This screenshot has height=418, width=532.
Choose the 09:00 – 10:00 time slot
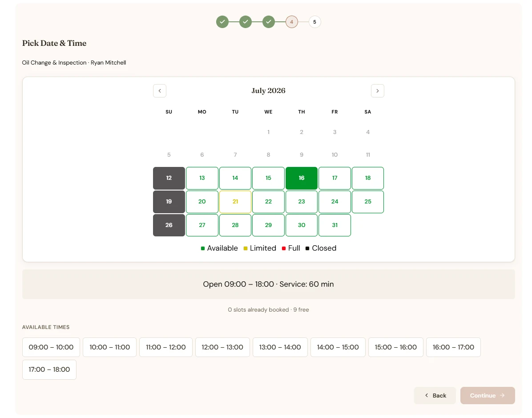coord(51,347)
